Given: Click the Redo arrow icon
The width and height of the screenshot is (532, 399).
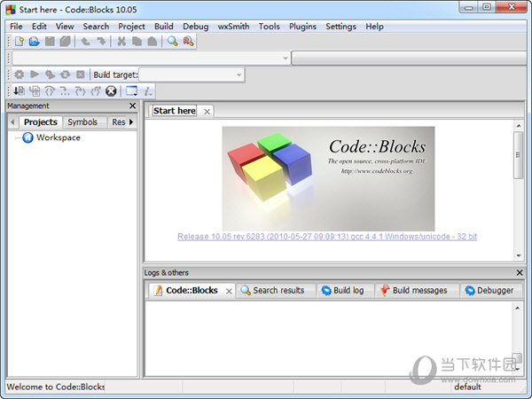Looking at the screenshot, I should [x=101, y=42].
